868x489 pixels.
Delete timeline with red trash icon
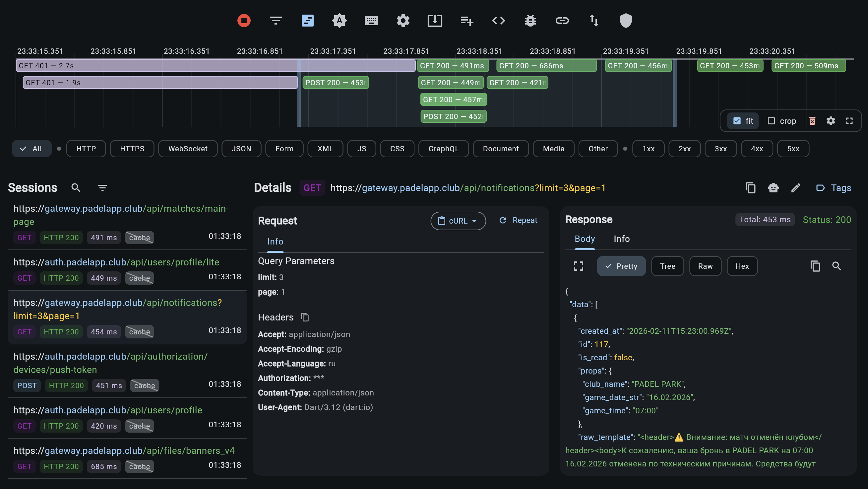coord(812,121)
